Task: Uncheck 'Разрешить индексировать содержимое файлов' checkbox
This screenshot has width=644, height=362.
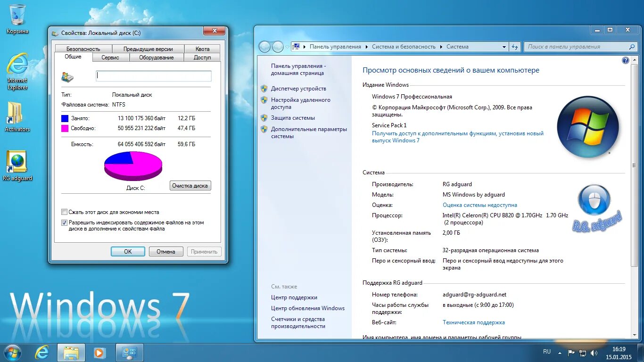Action: tap(65, 222)
